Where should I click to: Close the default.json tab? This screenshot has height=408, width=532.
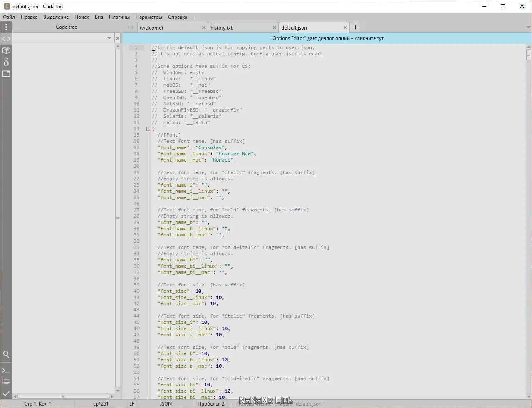(345, 27)
